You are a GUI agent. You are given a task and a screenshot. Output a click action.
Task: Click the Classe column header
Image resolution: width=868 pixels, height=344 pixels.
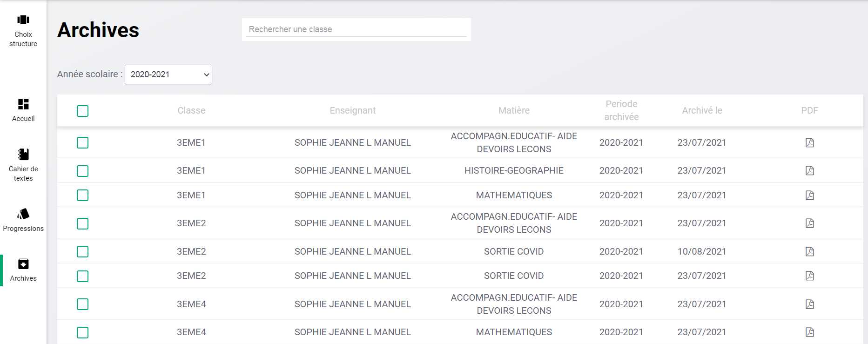pyautogui.click(x=191, y=110)
